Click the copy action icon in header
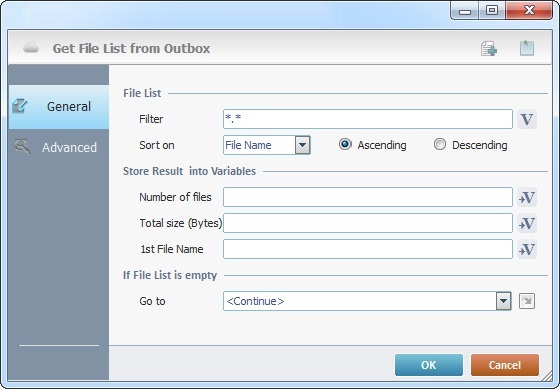 [489, 49]
